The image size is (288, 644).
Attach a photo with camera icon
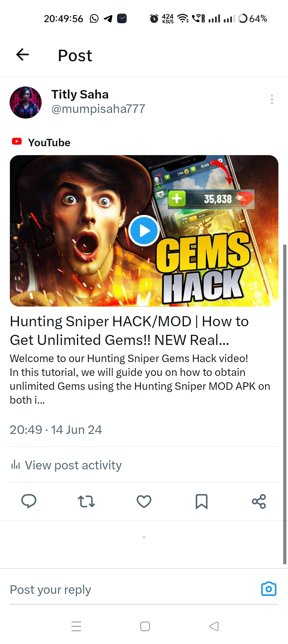pos(269,589)
